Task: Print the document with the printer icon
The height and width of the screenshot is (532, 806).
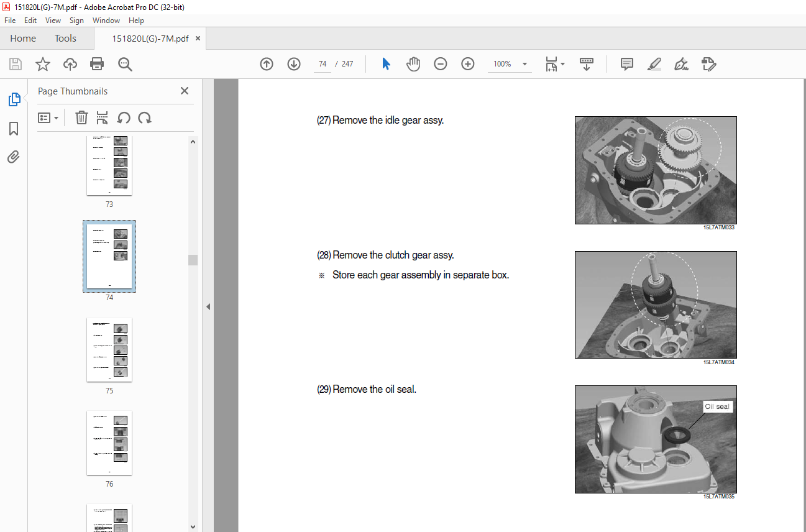Action: pos(97,64)
